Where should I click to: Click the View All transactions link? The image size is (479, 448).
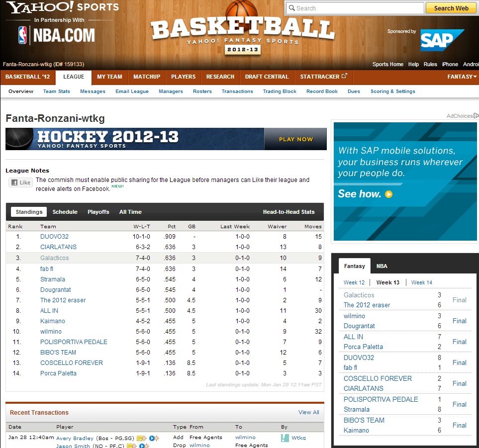(308, 412)
